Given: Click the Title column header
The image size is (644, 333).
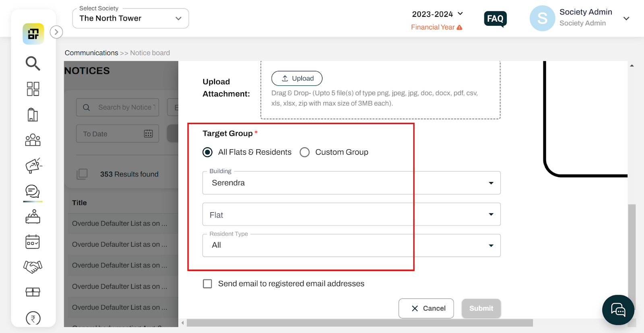Looking at the screenshot, I should click(x=79, y=203).
